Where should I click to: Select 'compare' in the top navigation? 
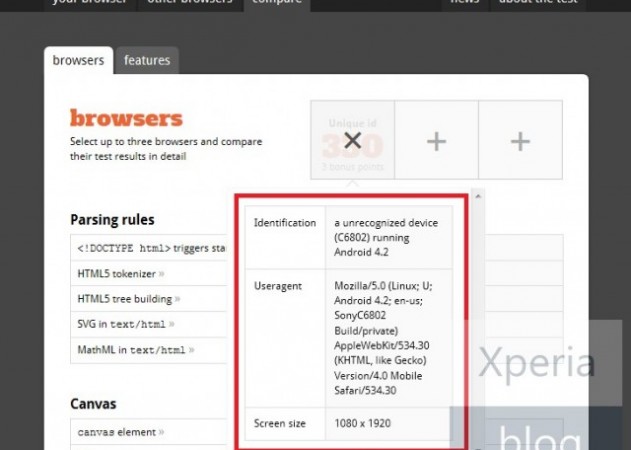click(x=277, y=3)
